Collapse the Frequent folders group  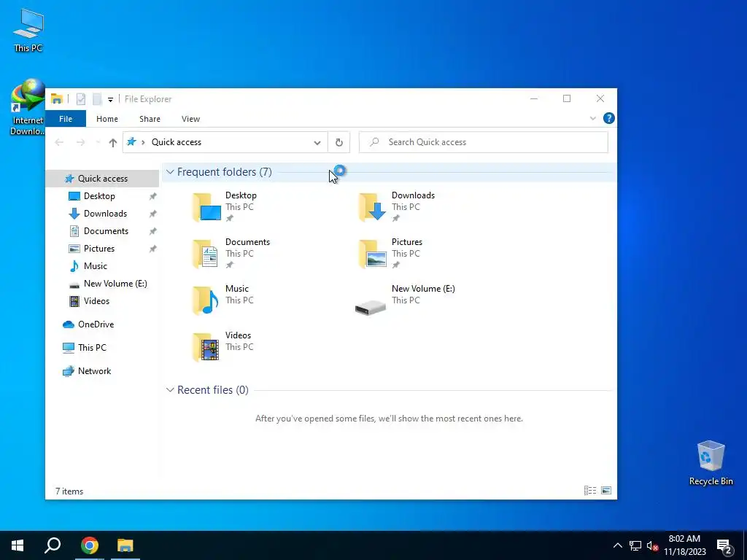170,172
